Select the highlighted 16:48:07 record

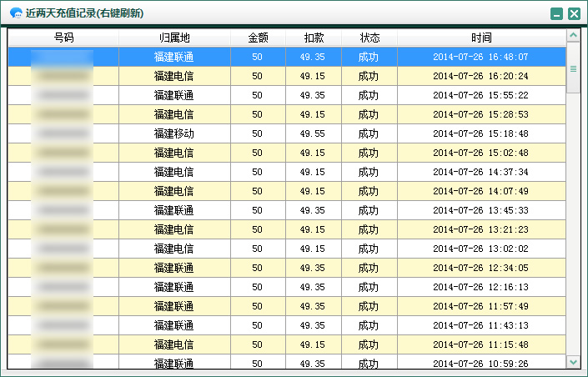tap(287, 57)
